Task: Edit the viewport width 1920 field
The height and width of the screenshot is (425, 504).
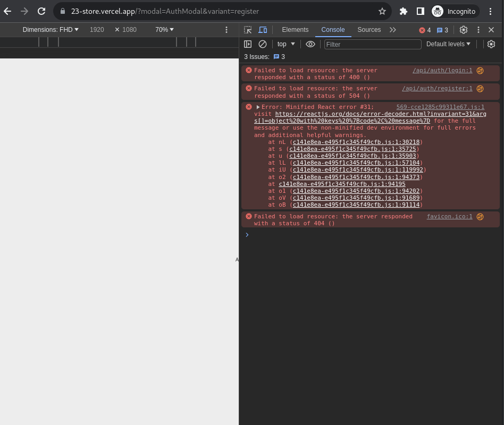Action: pyautogui.click(x=97, y=30)
